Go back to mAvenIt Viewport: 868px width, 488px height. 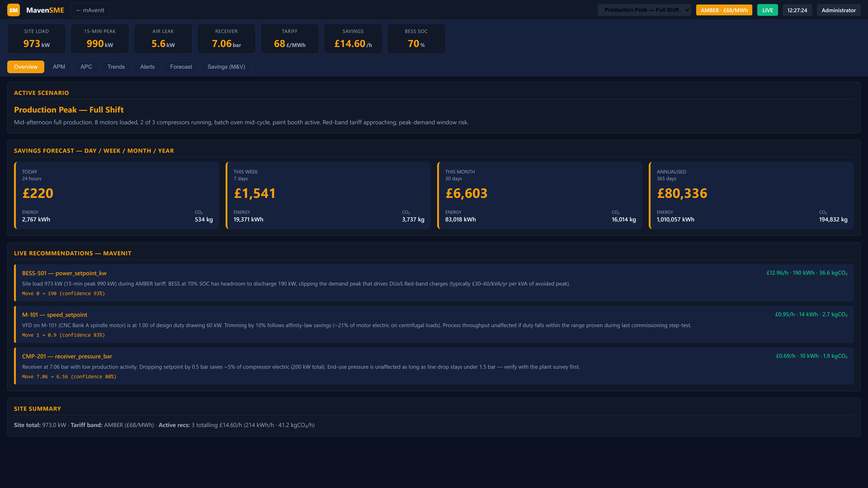pyautogui.click(x=90, y=10)
